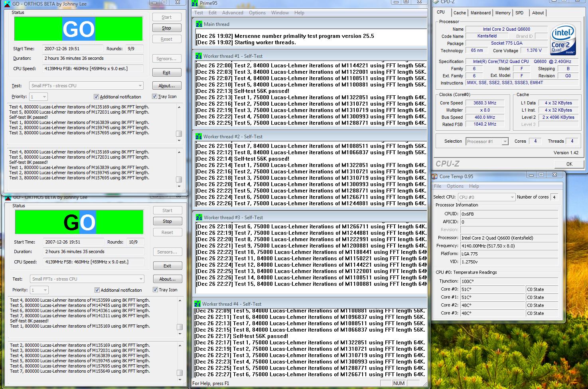
Task: Click the Prime95 title bar icon
Action: click(x=195, y=3)
